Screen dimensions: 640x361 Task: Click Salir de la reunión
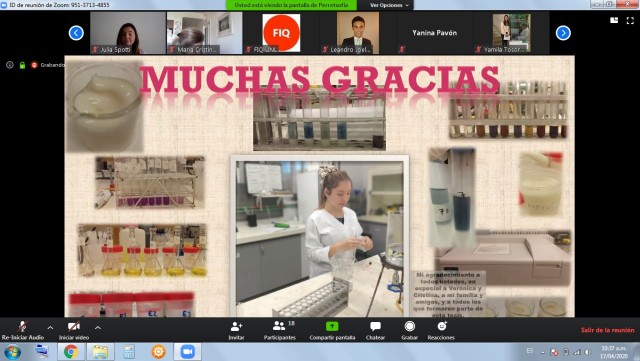point(607,330)
